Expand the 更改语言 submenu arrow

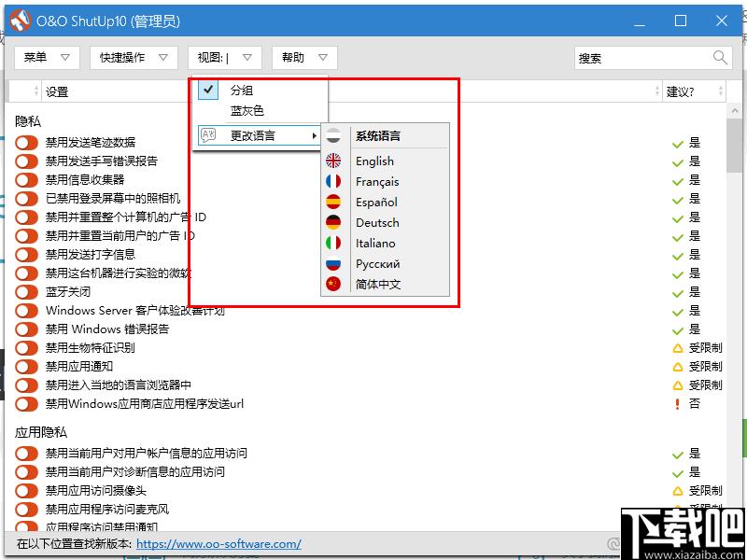point(314,136)
